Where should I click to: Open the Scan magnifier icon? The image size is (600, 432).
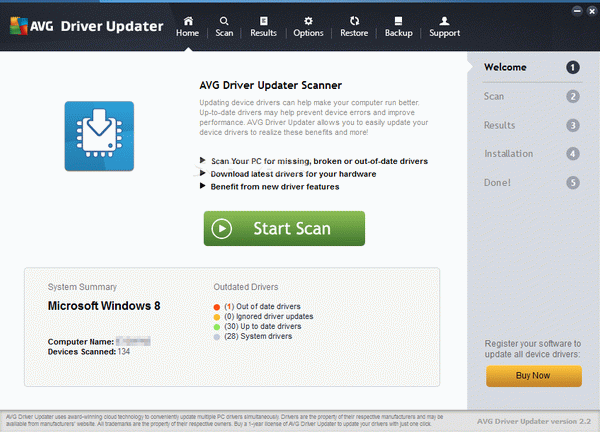point(224,21)
